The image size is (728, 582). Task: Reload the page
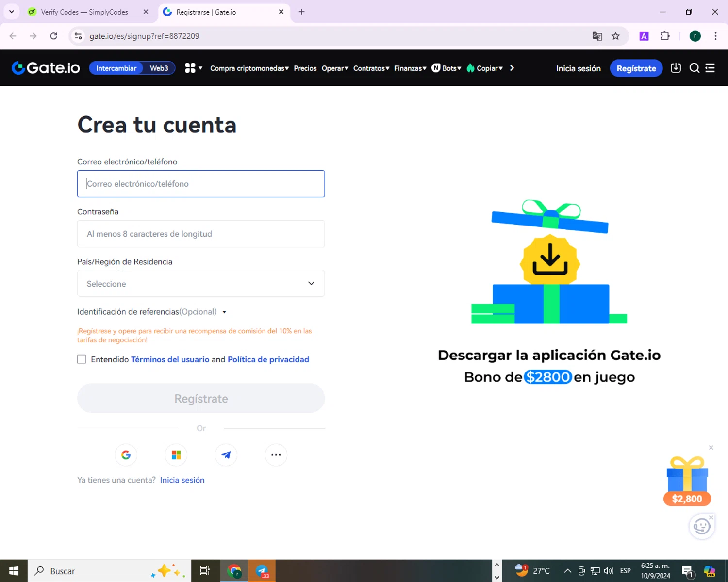coord(54,36)
